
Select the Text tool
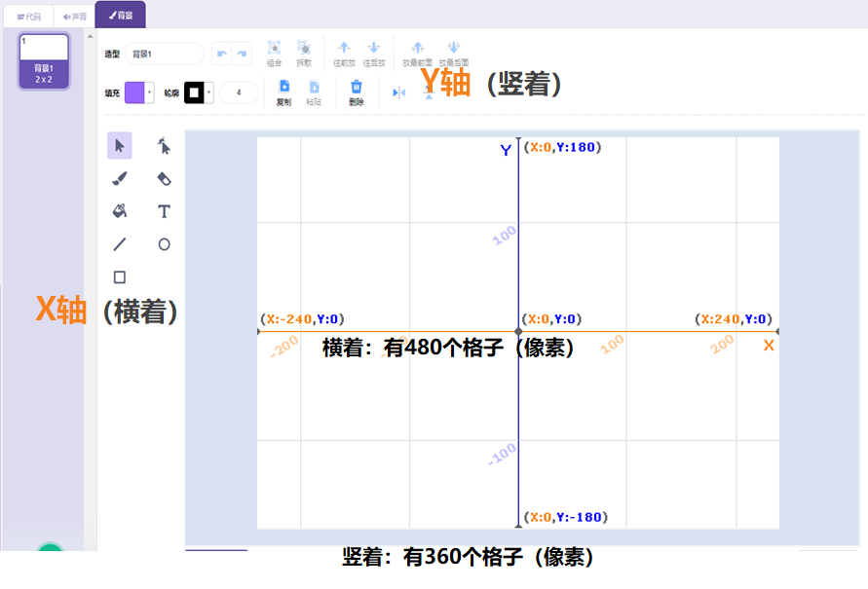[x=164, y=210]
